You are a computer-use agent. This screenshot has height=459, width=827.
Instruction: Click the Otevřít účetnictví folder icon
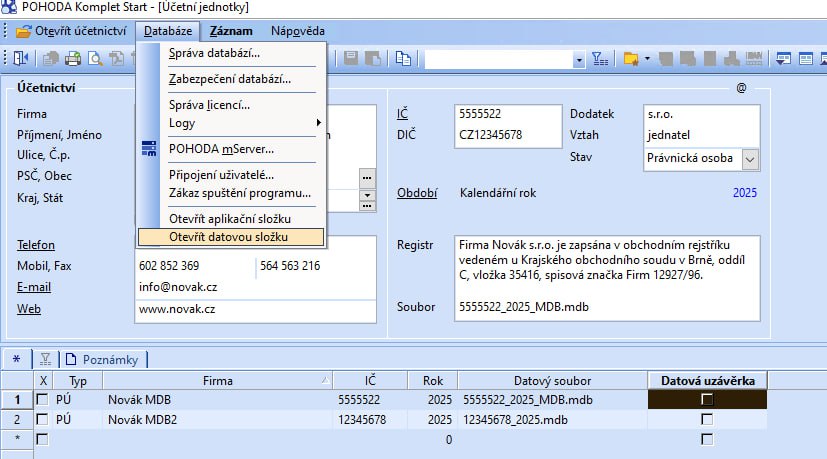(24, 31)
